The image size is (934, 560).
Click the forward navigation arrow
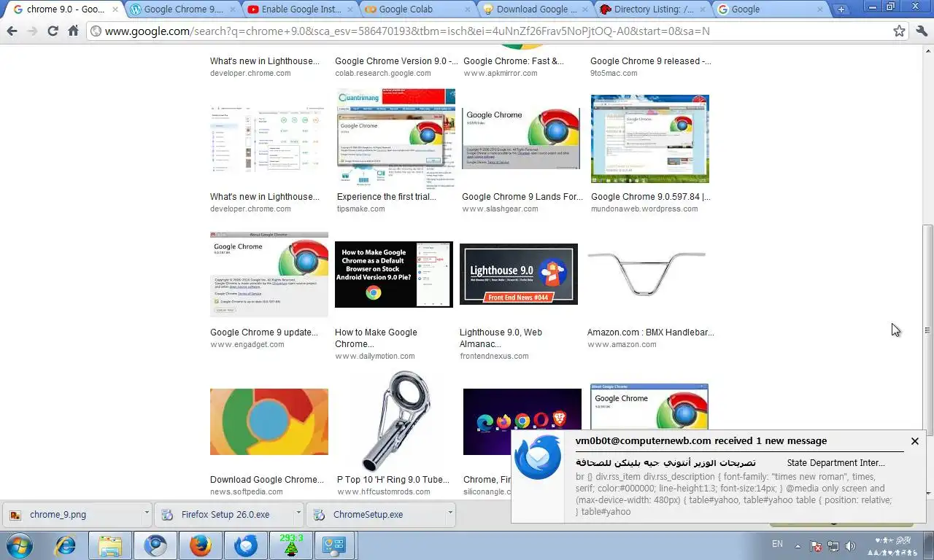[x=32, y=31]
